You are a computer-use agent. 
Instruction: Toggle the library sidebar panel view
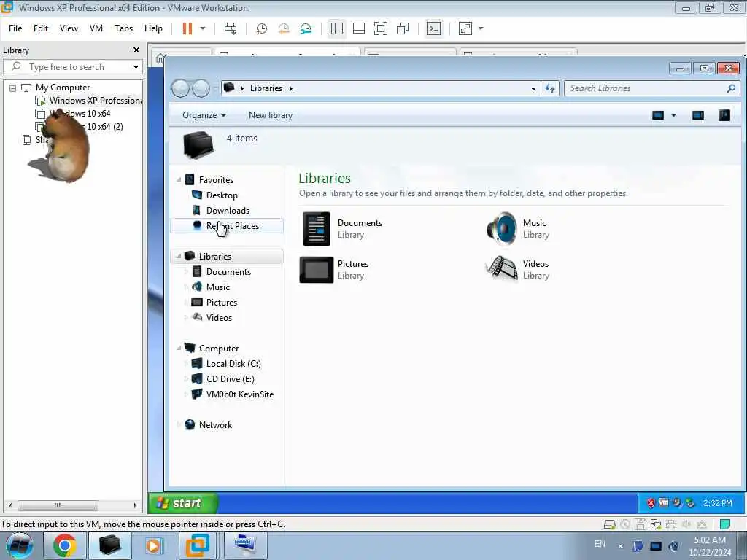coord(337,28)
